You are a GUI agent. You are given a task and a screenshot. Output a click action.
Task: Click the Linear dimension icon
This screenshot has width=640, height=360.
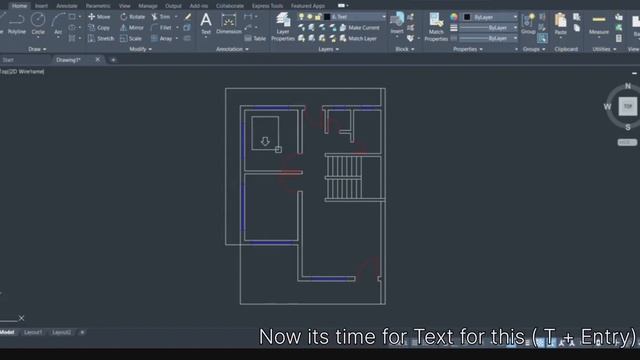coord(248,17)
